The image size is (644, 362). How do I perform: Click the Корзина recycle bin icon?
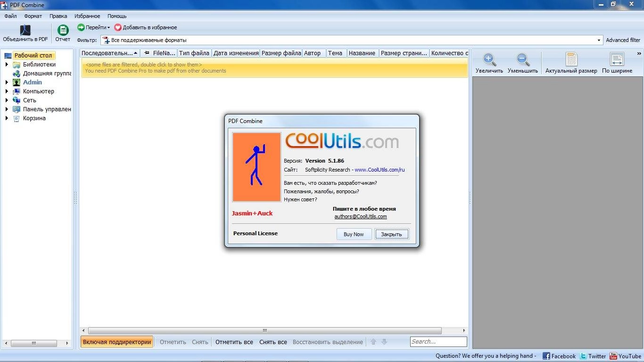[17, 118]
